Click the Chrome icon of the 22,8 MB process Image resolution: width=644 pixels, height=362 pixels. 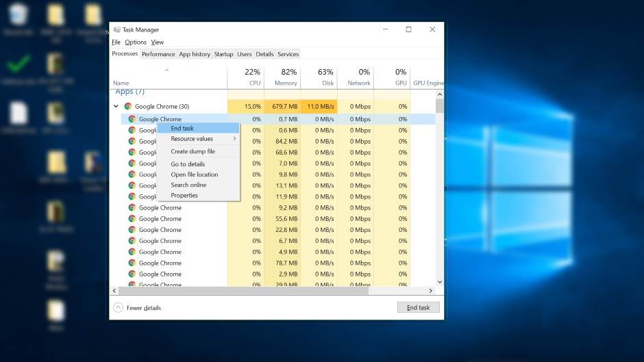click(x=132, y=230)
